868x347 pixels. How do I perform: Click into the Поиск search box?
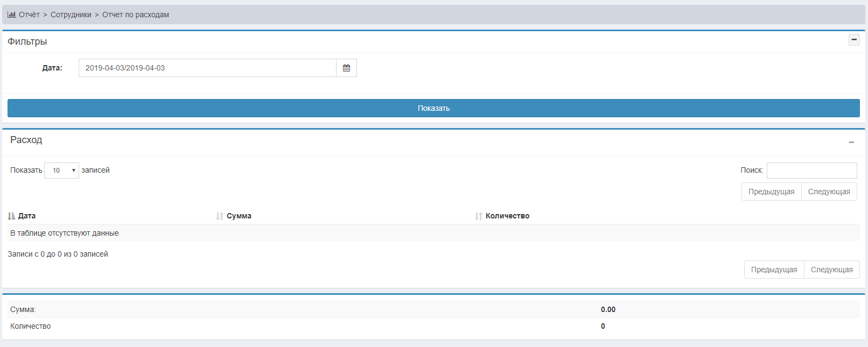click(x=811, y=171)
